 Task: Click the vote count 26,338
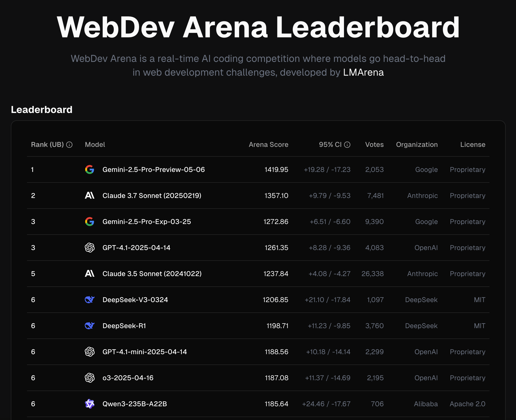point(373,274)
